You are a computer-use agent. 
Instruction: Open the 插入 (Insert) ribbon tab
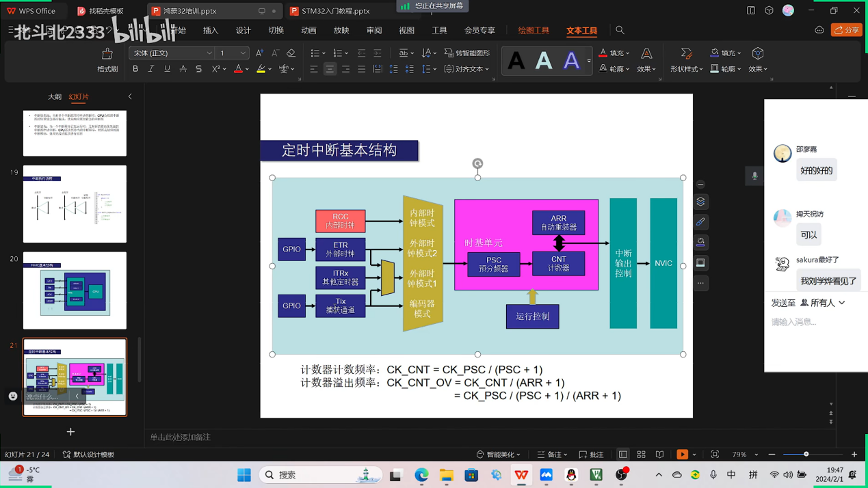tap(211, 31)
